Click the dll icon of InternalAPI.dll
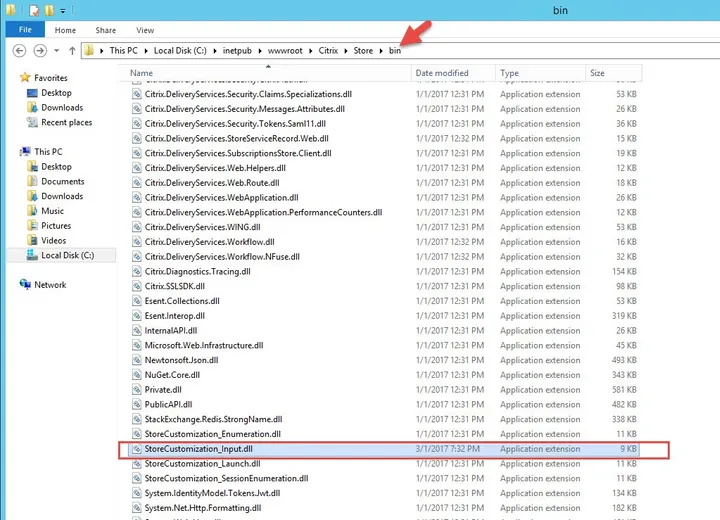This screenshot has height=520, width=720. (x=136, y=331)
